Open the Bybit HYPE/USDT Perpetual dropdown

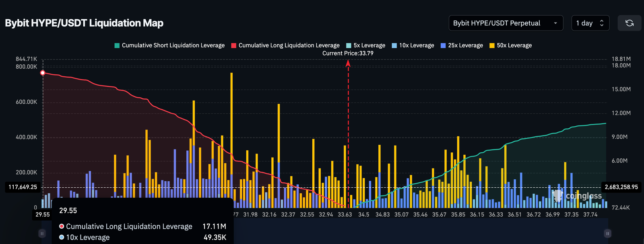[506, 23]
